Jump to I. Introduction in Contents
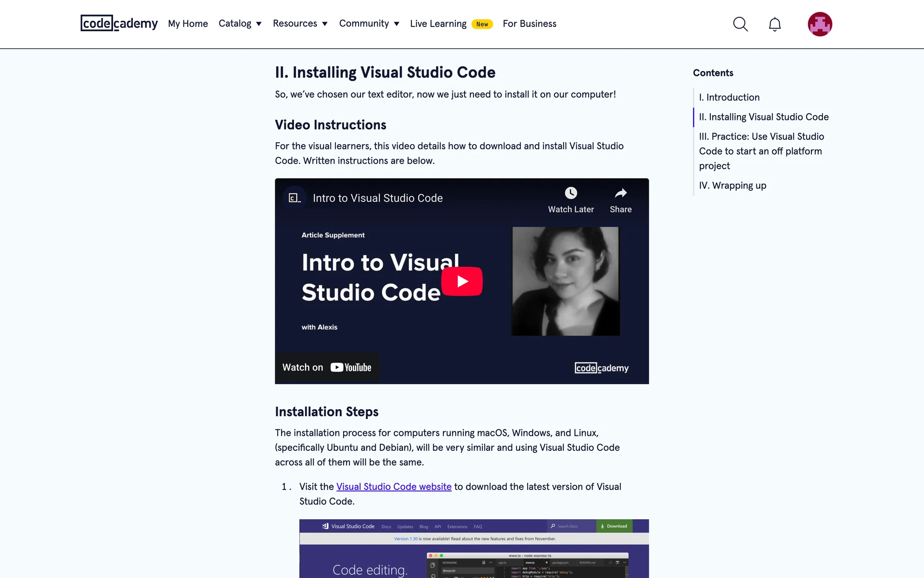 (729, 97)
